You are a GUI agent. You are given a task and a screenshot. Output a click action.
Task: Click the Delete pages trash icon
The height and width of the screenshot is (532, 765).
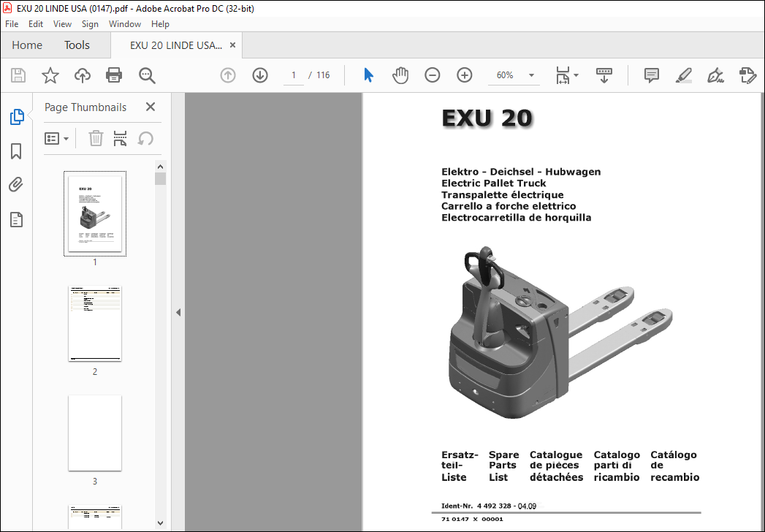pos(96,139)
